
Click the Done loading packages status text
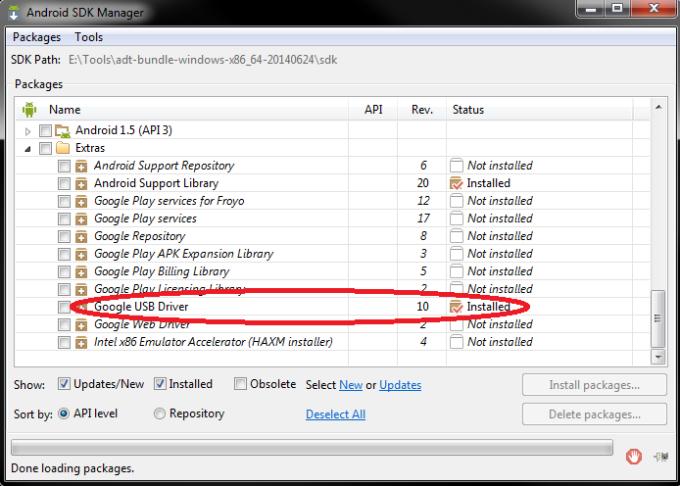(72, 469)
